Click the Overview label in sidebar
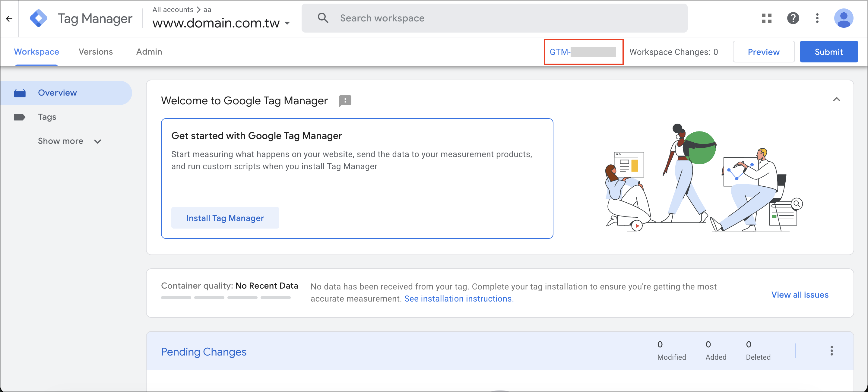Image resolution: width=868 pixels, height=392 pixels. point(57,93)
